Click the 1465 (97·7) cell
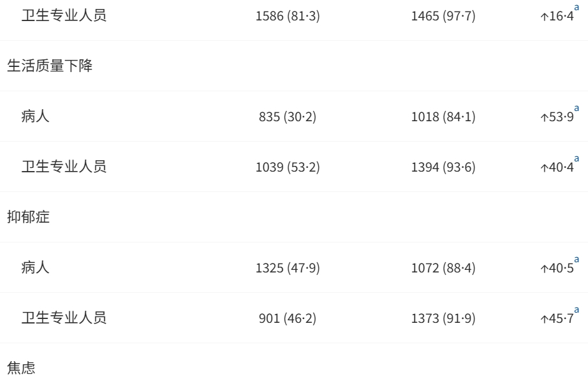 click(x=443, y=16)
